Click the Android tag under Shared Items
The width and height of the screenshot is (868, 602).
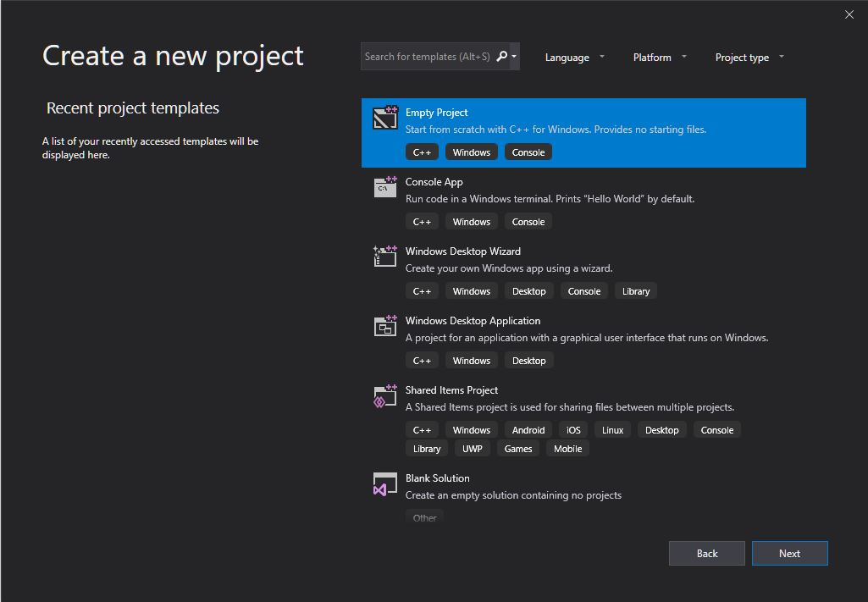click(x=528, y=430)
